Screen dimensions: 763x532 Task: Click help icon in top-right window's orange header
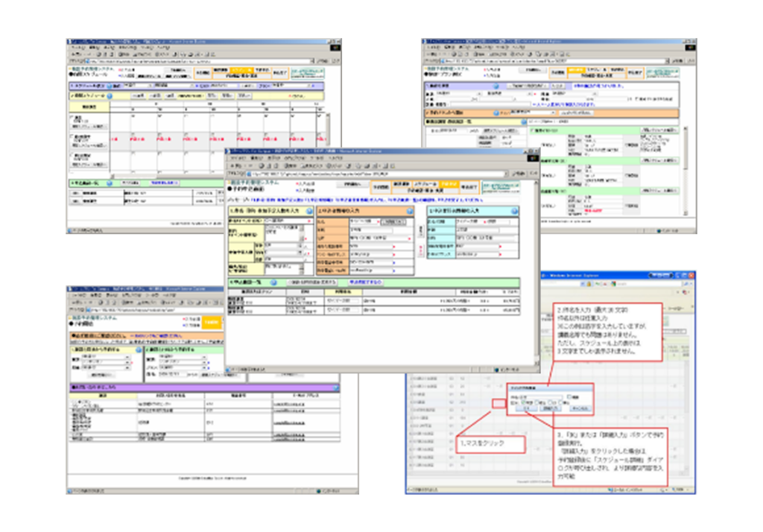point(496,113)
